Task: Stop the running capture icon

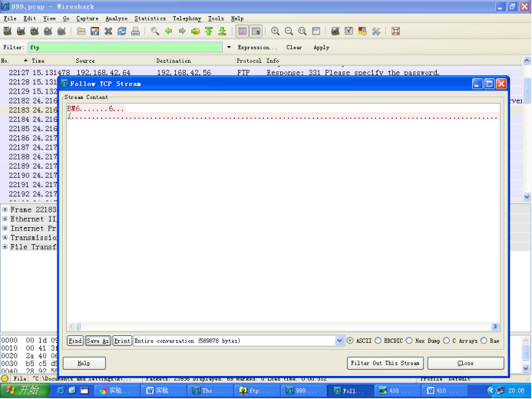Action: (x=48, y=31)
